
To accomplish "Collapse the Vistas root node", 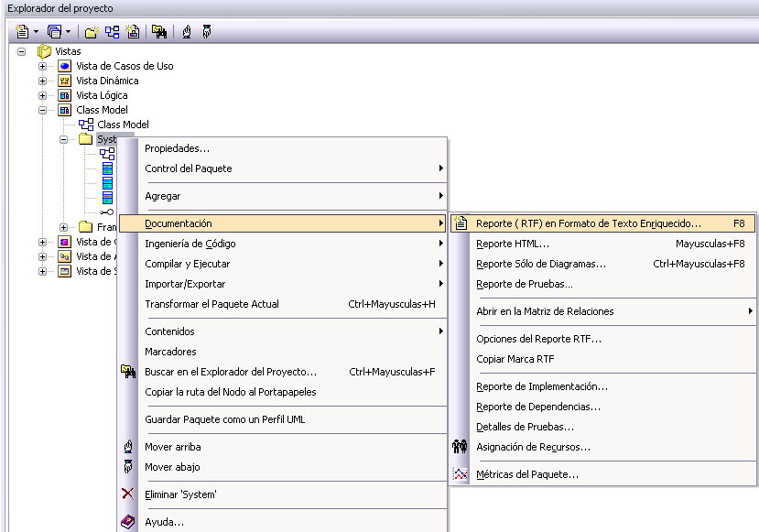I will click(21, 51).
